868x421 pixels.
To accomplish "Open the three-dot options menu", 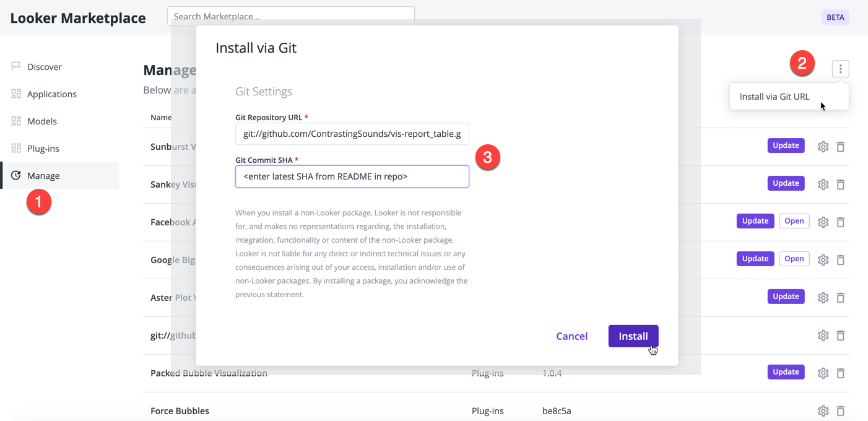I will [840, 69].
